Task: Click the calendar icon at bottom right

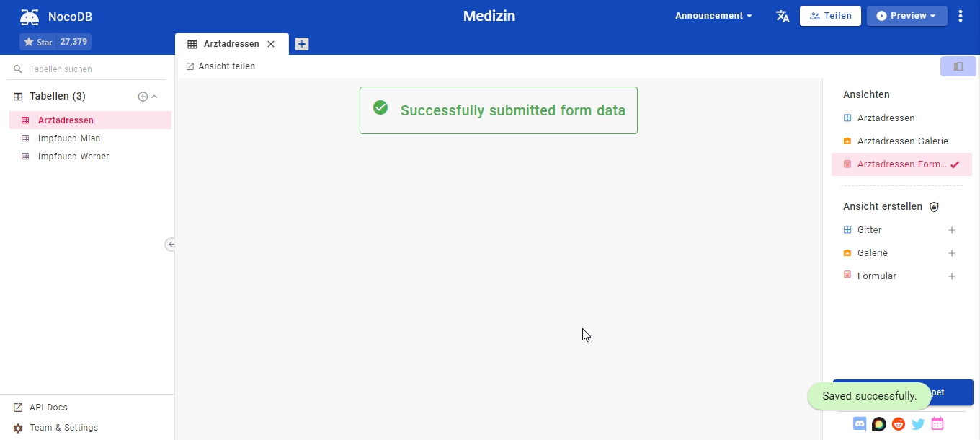Action: pyautogui.click(x=937, y=424)
